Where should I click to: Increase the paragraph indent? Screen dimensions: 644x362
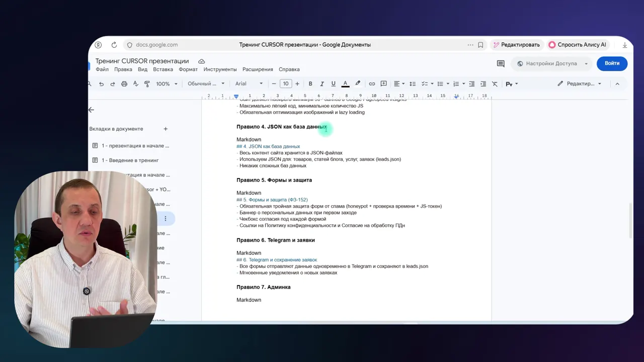pos(483,84)
